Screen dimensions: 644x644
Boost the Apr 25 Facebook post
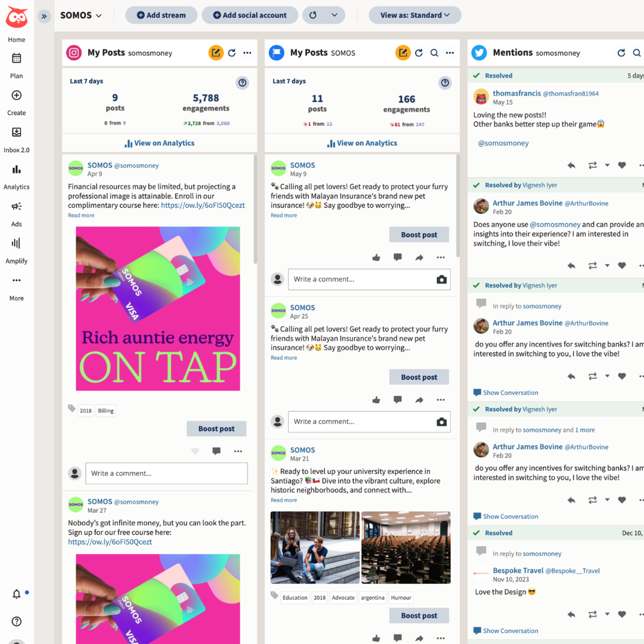click(x=419, y=377)
